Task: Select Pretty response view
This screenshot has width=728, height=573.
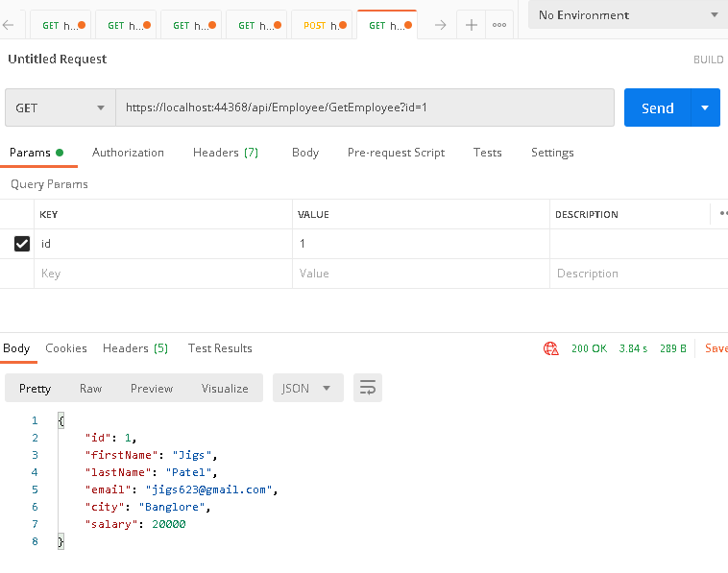Action: [36, 389]
